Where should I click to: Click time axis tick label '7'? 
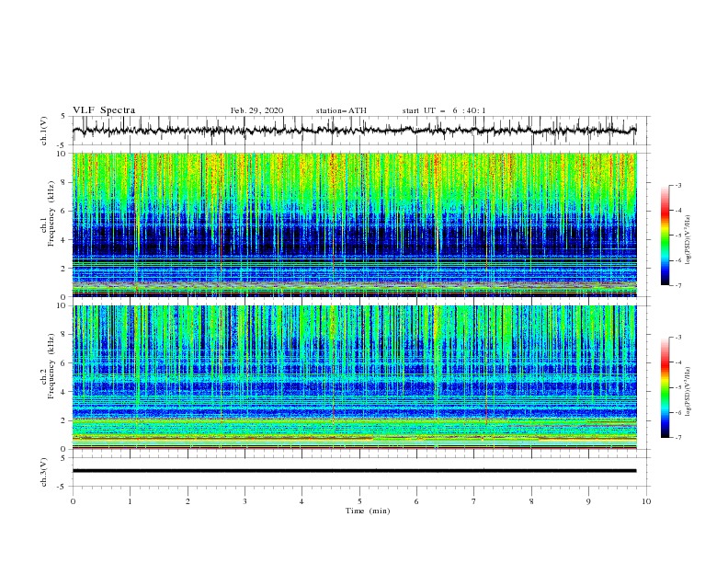(x=473, y=501)
